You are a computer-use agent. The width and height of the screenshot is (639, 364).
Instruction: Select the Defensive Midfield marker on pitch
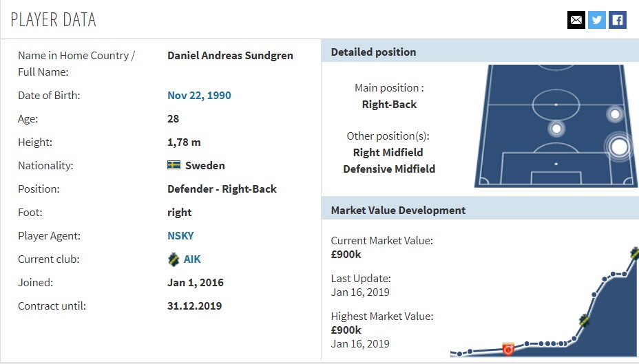[x=556, y=129]
